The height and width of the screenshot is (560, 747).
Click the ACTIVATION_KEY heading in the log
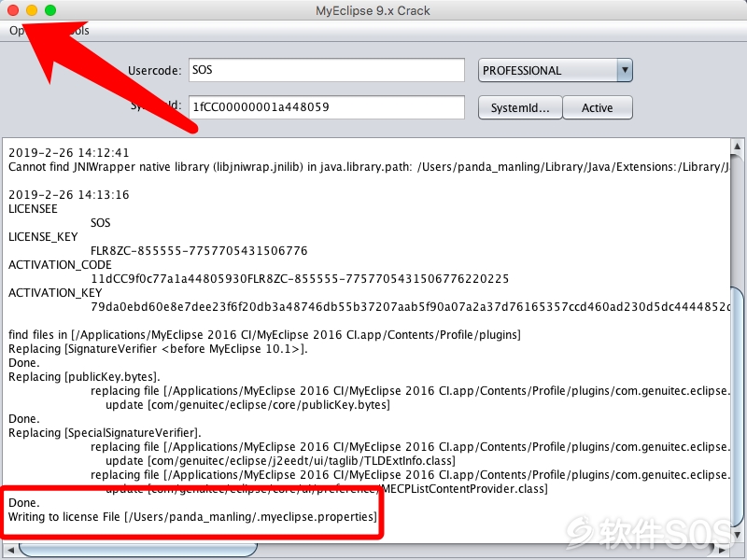pyautogui.click(x=55, y=293)
